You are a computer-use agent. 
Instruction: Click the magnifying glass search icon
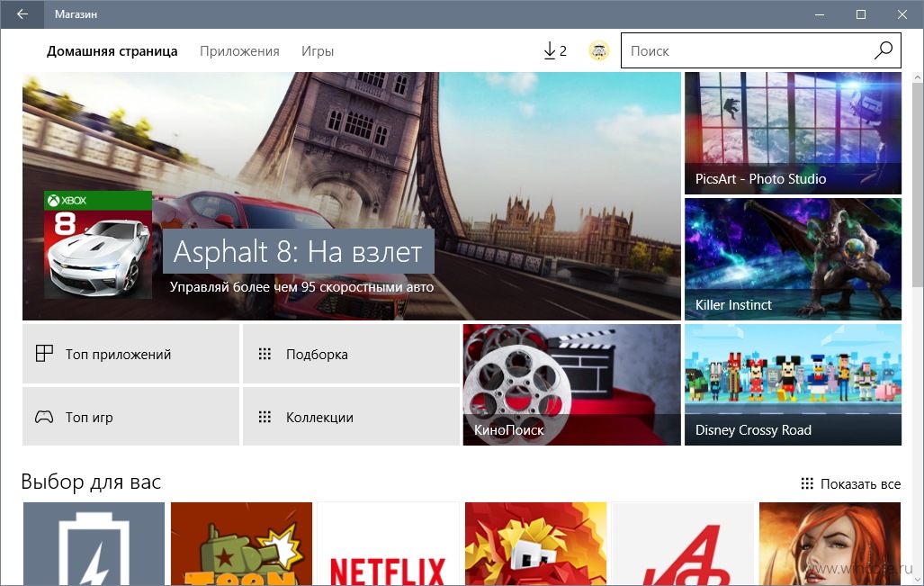pos(883,50)
